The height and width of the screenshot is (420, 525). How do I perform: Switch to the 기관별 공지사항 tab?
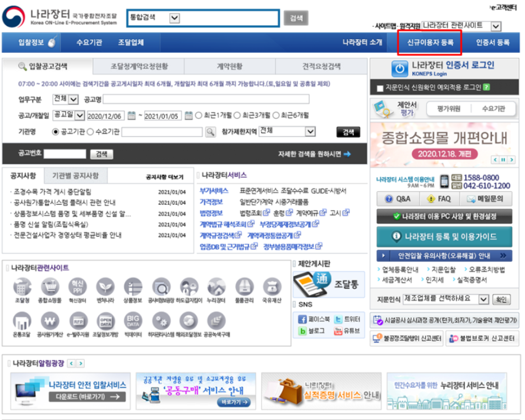click(x=75, y=176)
